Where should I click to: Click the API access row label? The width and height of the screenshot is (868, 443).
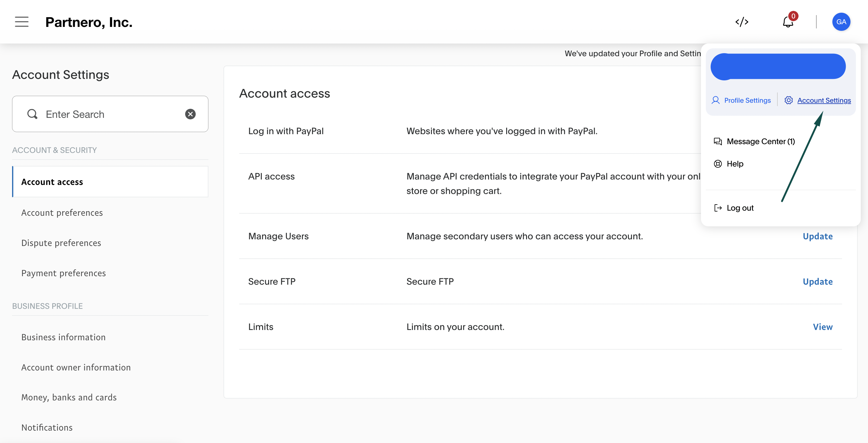pos(271,176)
